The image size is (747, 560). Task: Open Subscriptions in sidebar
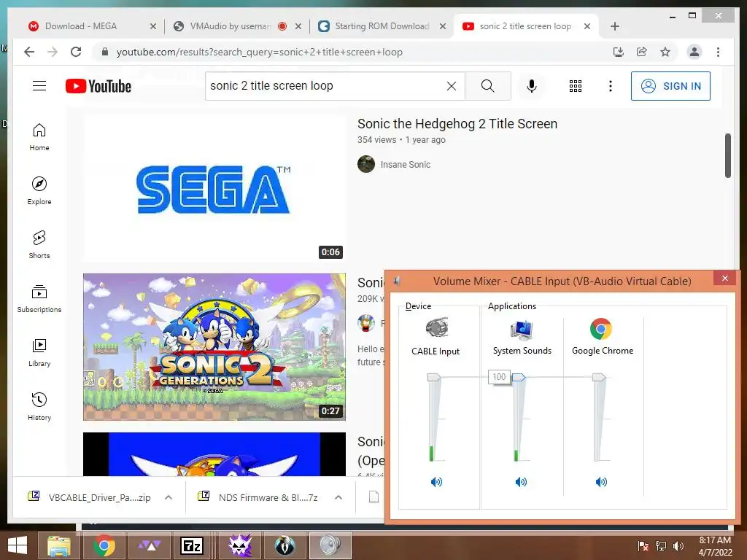39,298
